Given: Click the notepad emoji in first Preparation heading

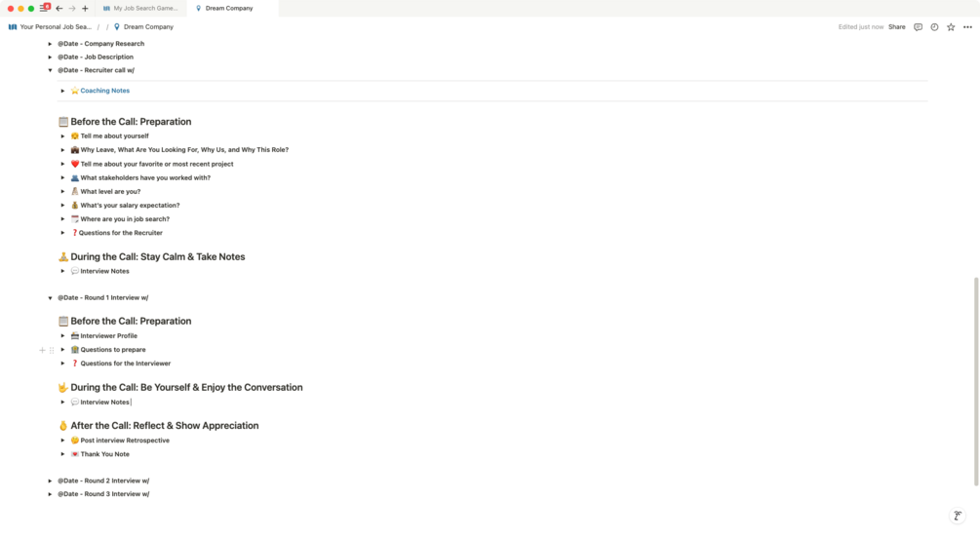Looking at the screenshot, I should click(63, 122).
